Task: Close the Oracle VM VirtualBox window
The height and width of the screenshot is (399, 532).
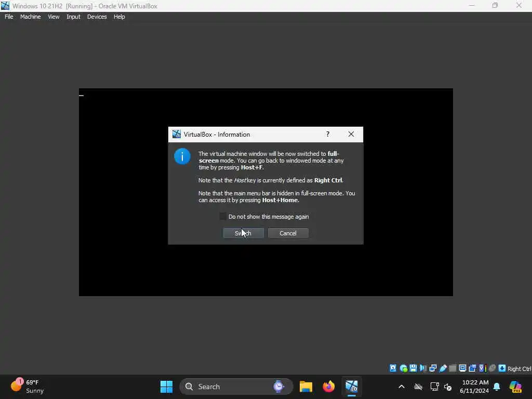Action: [519, 6]
